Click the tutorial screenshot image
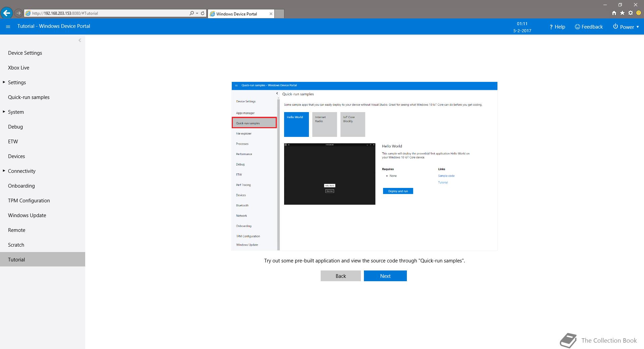This screenshot has height=349, width=644. click(x=364, y=166)
